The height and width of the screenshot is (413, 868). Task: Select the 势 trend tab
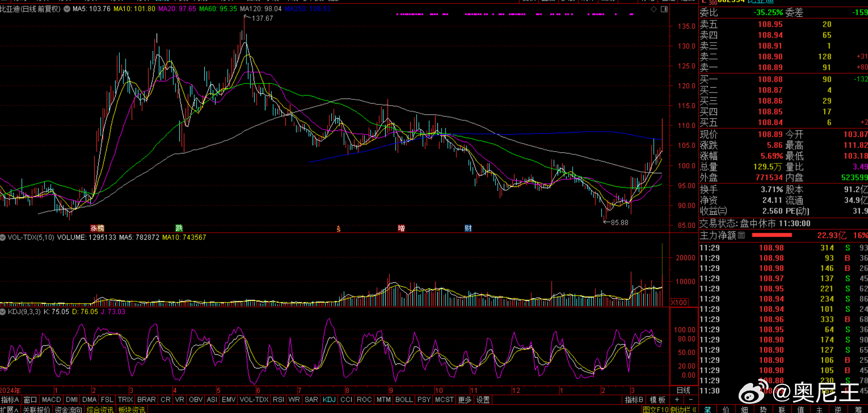pos(763,409)
